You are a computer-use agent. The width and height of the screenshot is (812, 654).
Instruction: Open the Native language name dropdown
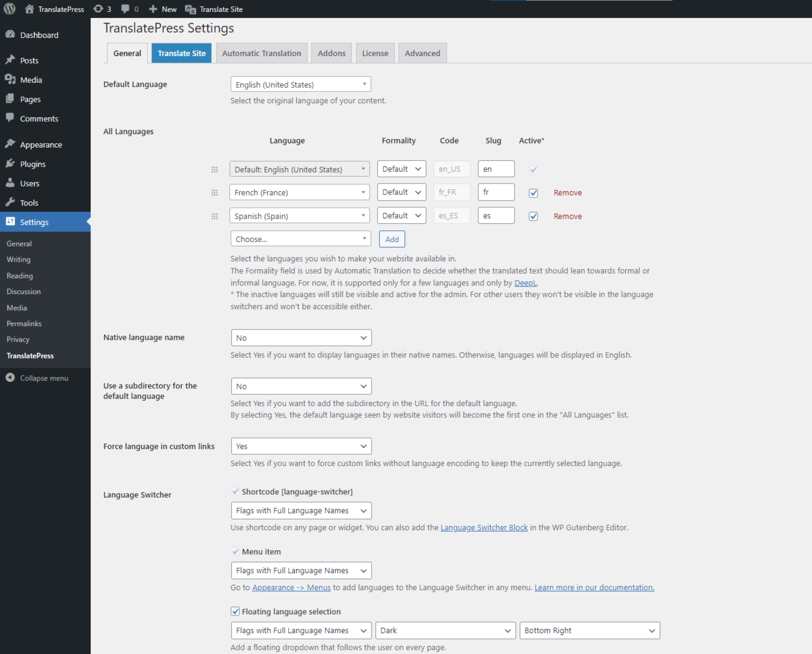[x=301, y=337]
